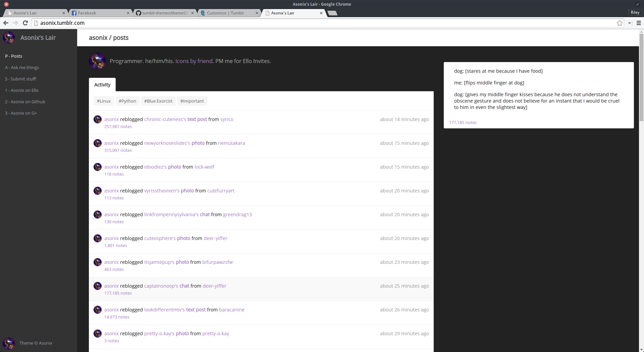Open 1 - Asonix on Ello link

click(21, 91)
